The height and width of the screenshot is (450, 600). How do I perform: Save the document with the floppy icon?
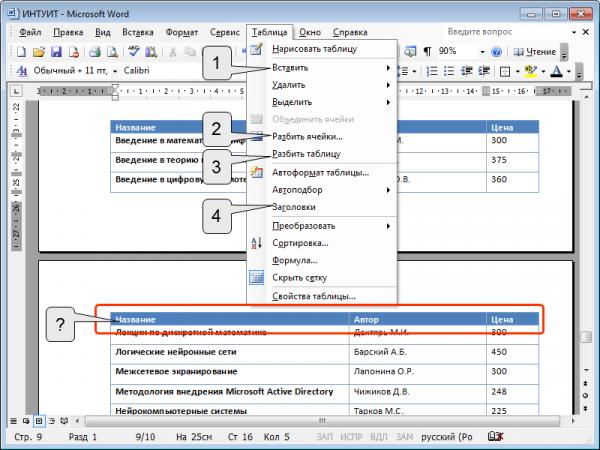coord(56,52)
